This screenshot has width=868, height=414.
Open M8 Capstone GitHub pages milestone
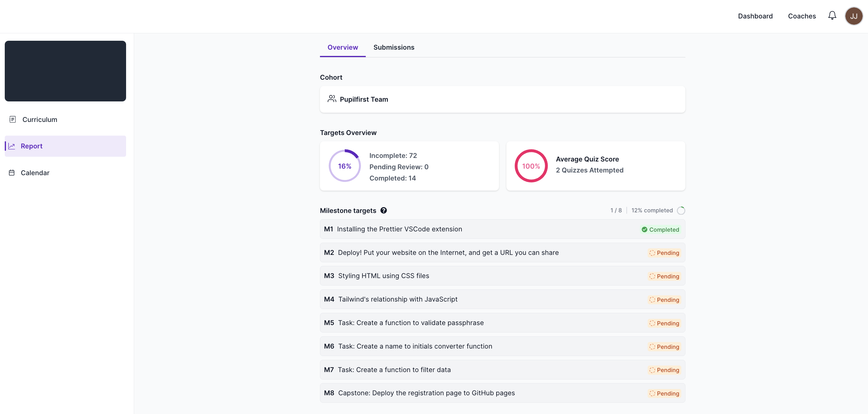(x=426, y=393)
